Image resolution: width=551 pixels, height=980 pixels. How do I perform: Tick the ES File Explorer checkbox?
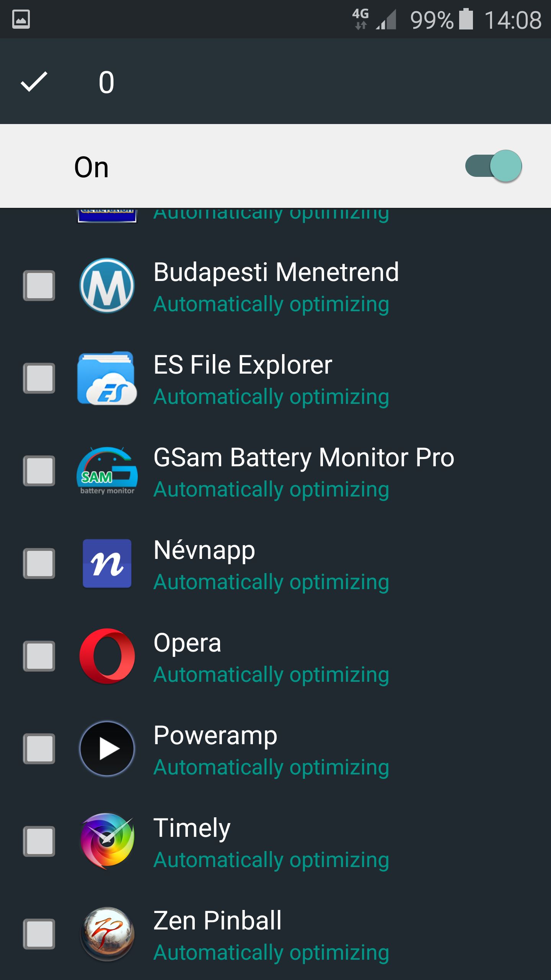click(39, 378)
